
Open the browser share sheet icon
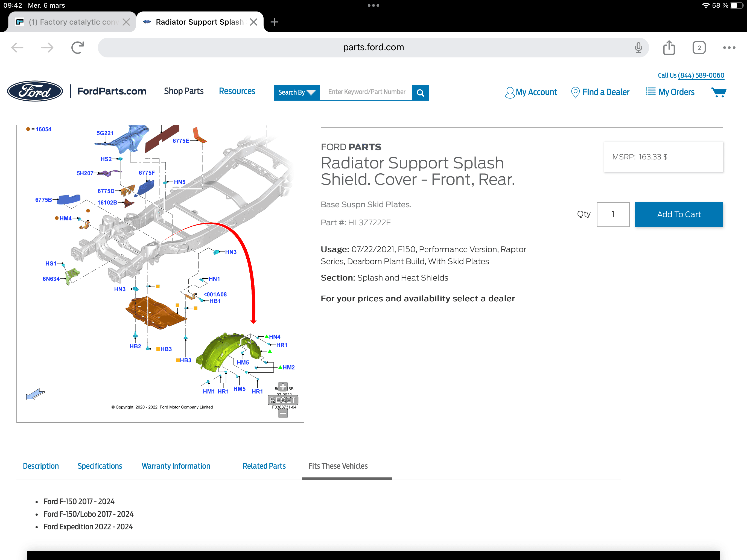point(669,47)
